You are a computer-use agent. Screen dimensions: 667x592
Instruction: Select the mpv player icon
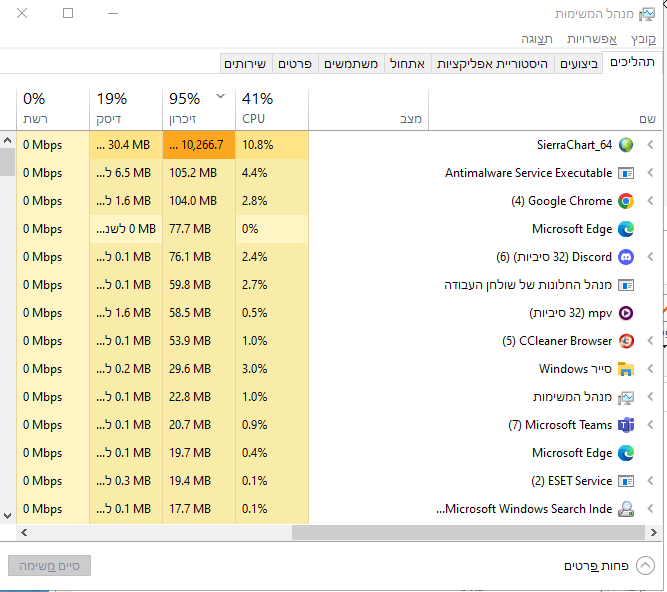pyautogui.click(x=626, y=313)
